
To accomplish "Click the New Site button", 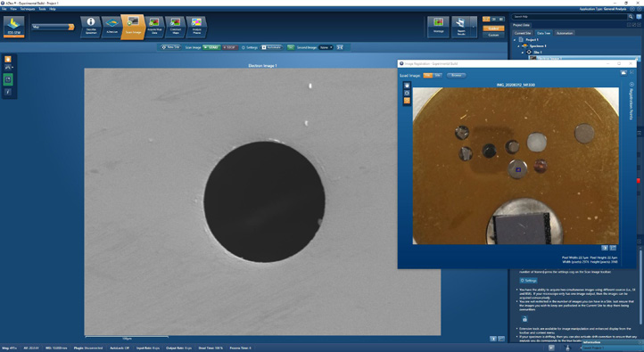I will click(x=170, y=47).
